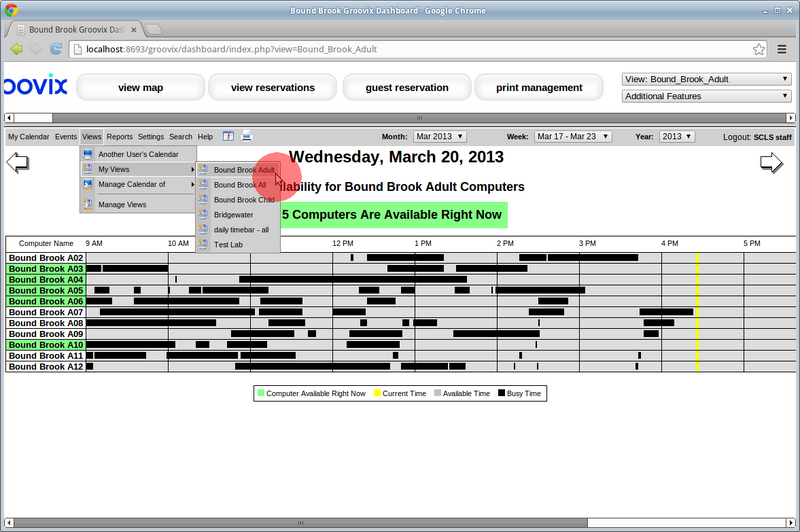Viewport: 800px width, 532px height.
Task: Close the Bound Brook Groovix tab
Action: (134, 30)
